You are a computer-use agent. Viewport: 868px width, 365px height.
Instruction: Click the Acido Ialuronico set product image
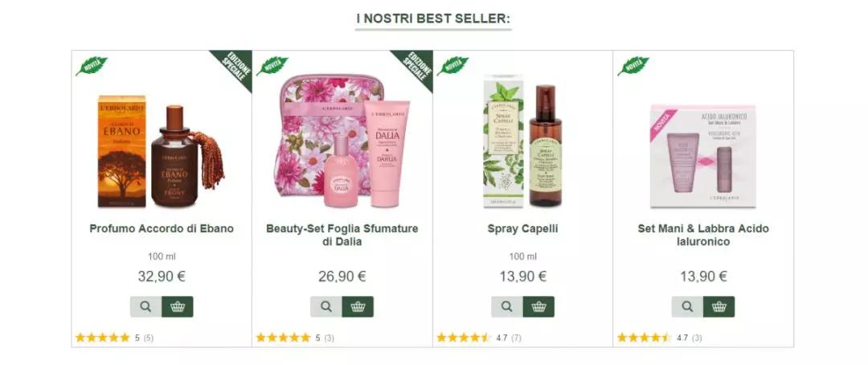point(703,156)
